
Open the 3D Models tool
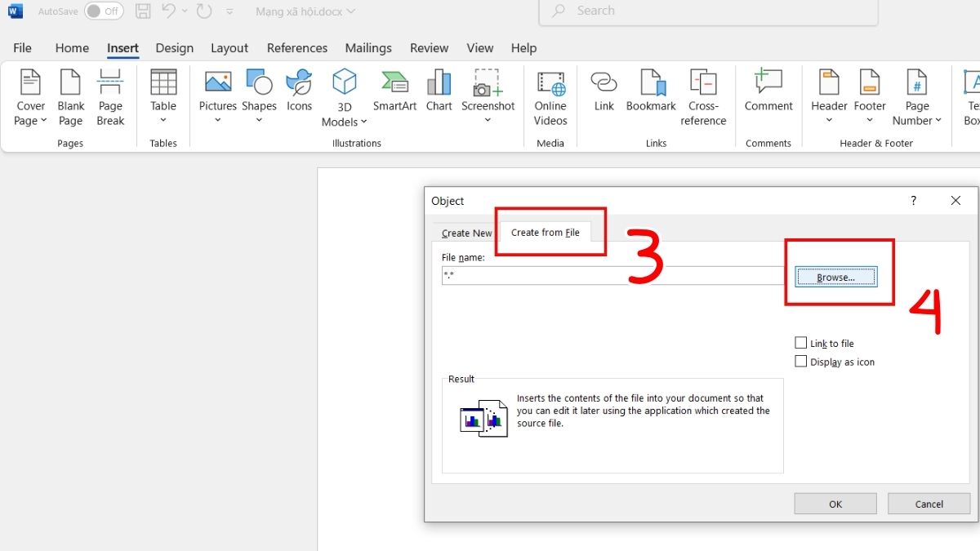pyautogui.click(x=344, y=98)
